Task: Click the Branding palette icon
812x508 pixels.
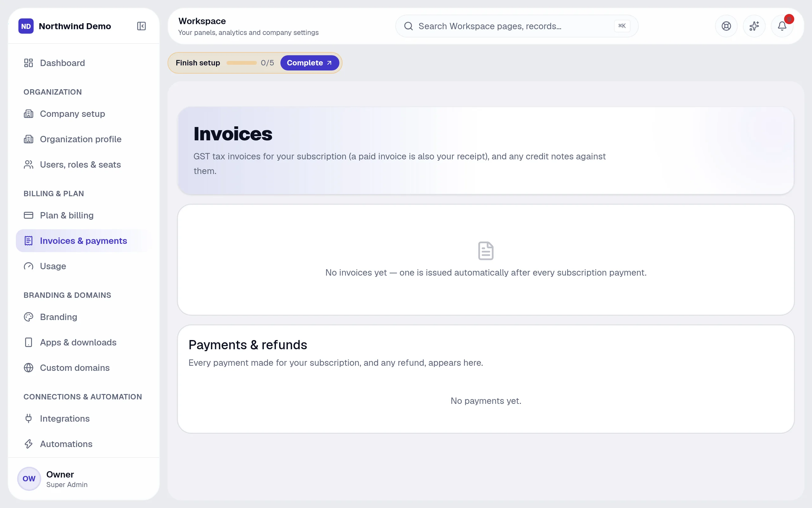Action: (x=29, y=317)
